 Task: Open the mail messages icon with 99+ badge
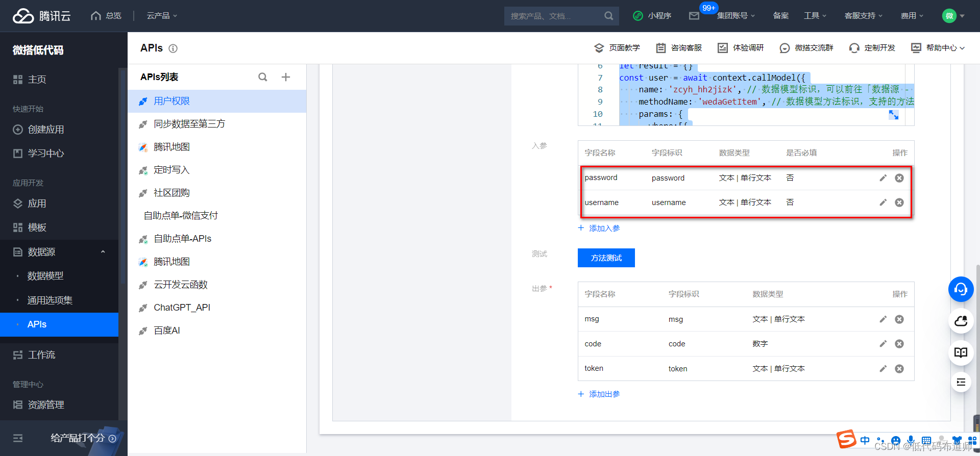click(694, 16)
